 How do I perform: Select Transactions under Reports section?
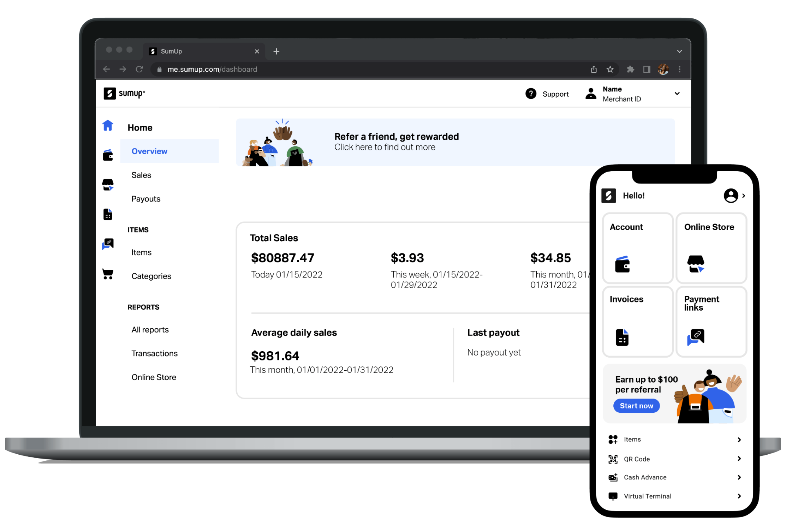tap(154, 352)
